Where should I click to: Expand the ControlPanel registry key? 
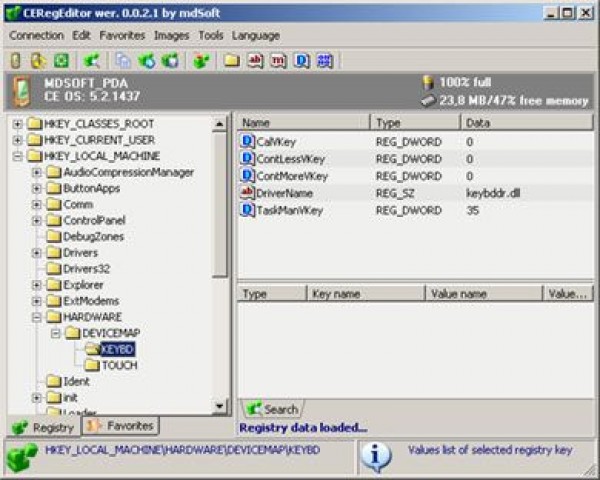tap(38, 220)
